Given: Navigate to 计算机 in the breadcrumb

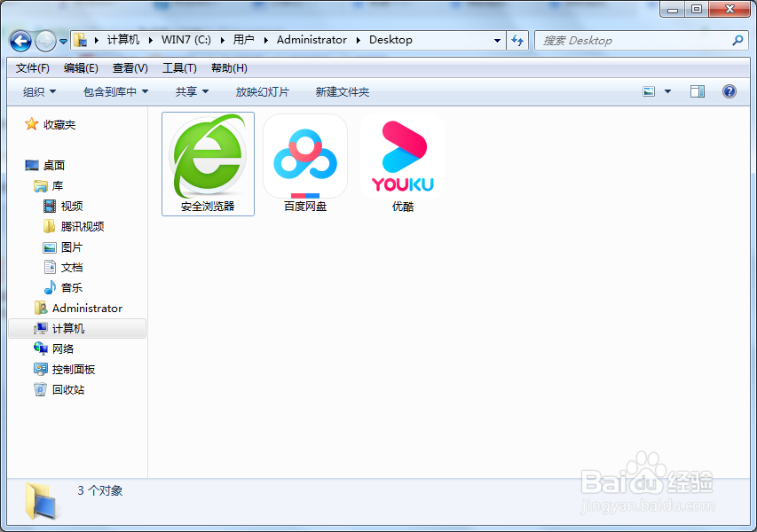Looking at the screenshot, I should (123, 40).
